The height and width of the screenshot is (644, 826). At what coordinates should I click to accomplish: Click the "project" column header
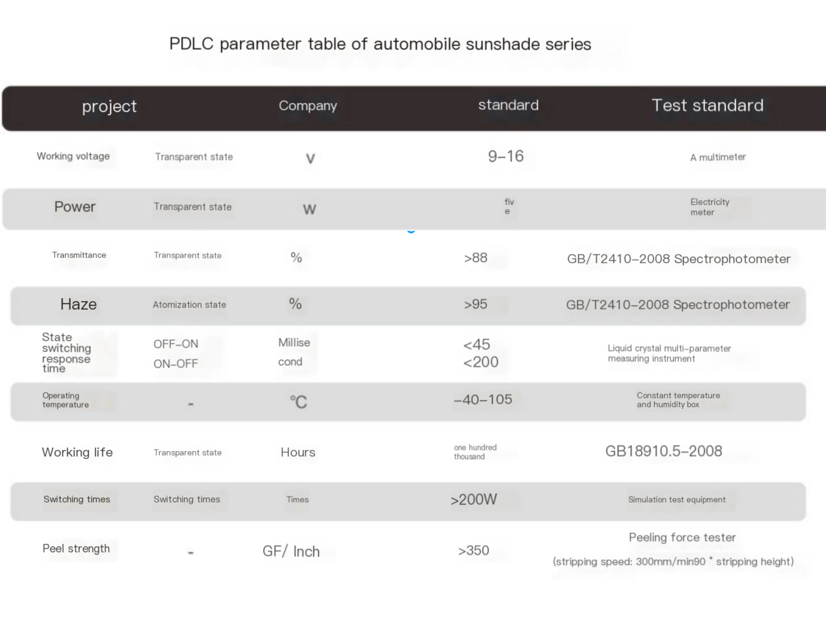tap(109, 106)
